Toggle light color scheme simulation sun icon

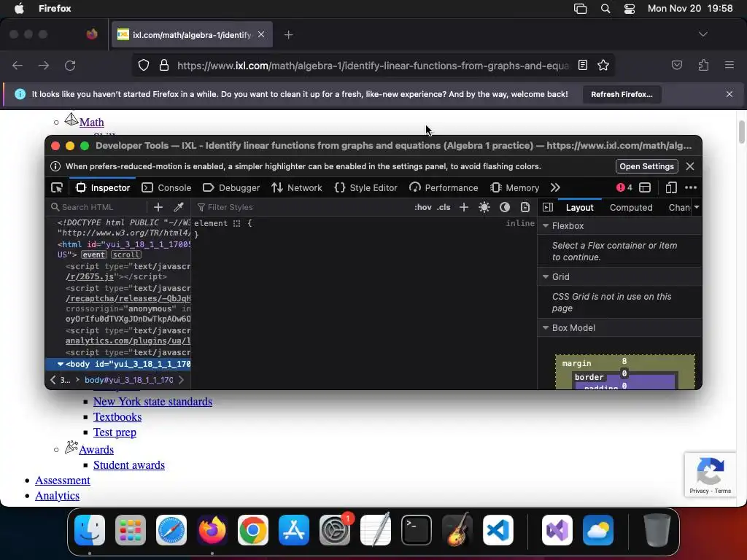(484, 207)
